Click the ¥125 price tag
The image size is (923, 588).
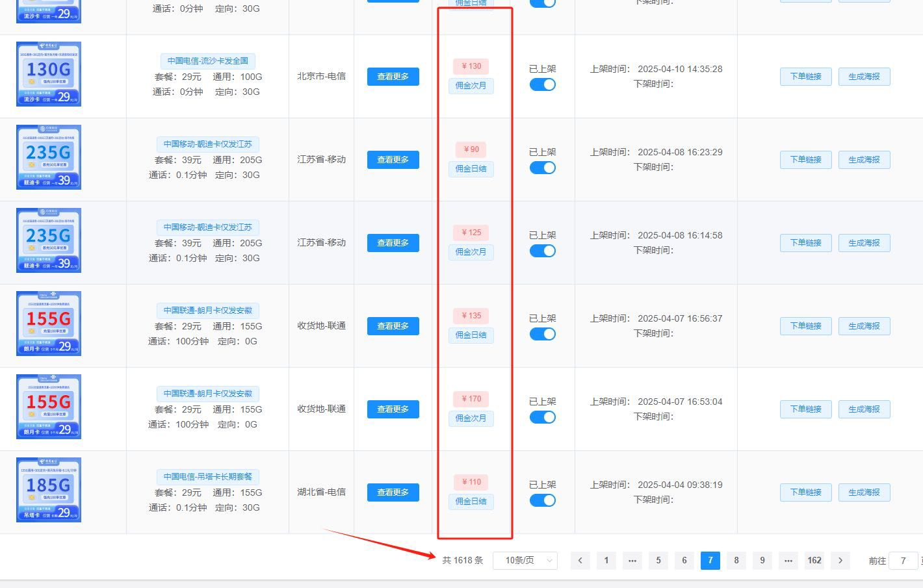click(x=471, y=233)
